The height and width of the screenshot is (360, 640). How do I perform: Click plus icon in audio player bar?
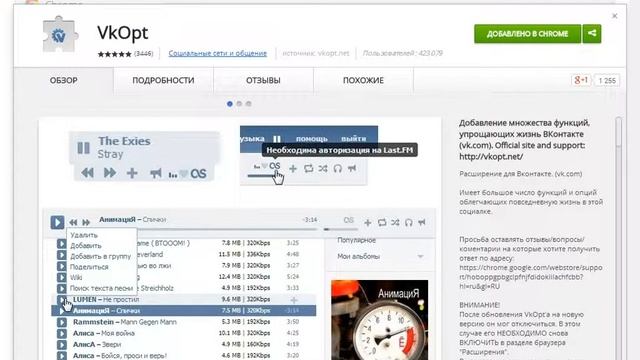coord(367,222)
